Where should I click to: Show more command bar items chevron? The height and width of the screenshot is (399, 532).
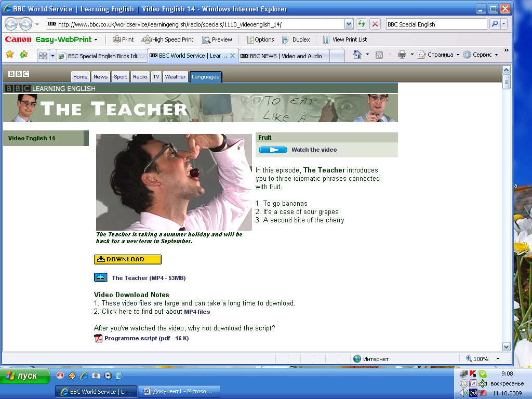[x=506, y=50]
